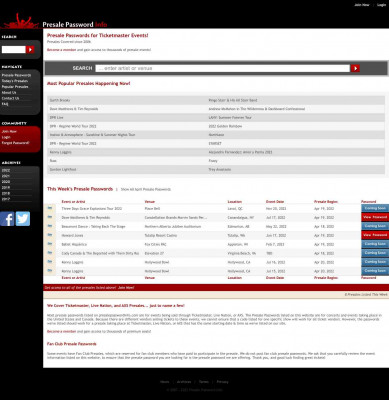Image resolution: width=389 pixels, height=400 pixels.
Task: Open the Contact Us sidebar link
Action: click(x=10, y=98)
